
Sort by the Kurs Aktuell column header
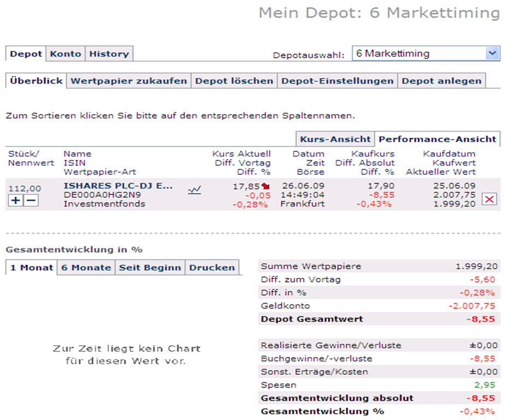(x=241, y=153)
